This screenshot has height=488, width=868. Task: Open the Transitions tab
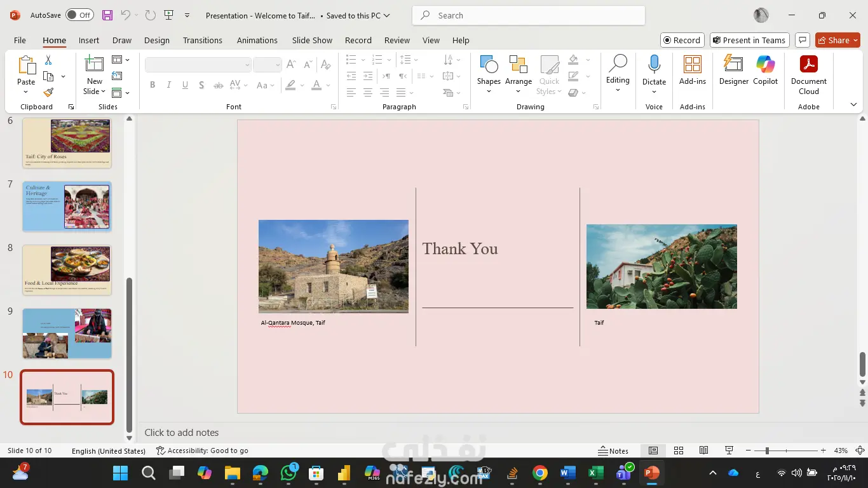[x=202, y=40]
